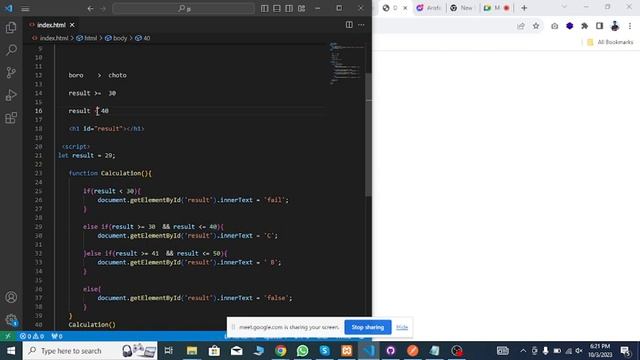Viewport: 640px width, 360px height.
Task: Open Chrome profile avatar
Action: [615, 26]
